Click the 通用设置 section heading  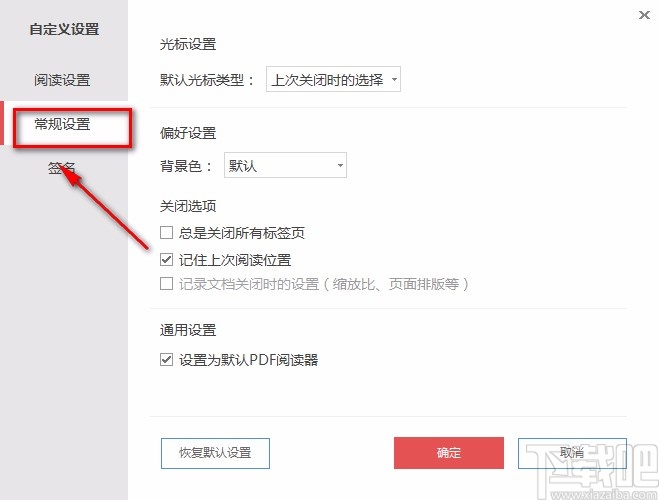pos(188,330)
